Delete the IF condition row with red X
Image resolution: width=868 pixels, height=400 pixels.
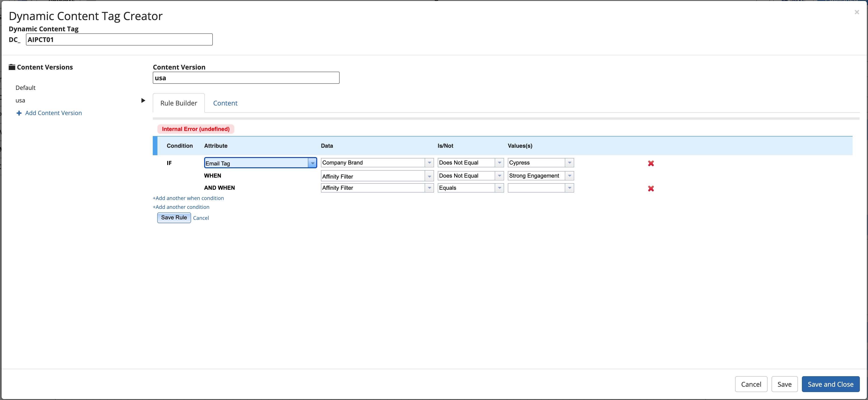coord(651,163)
